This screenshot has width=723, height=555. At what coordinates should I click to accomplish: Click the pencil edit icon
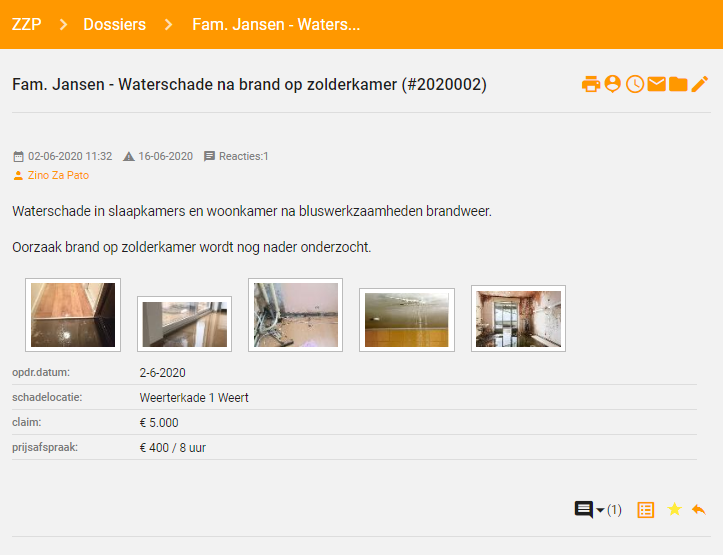pyautogui.click(x=699, y=84)
